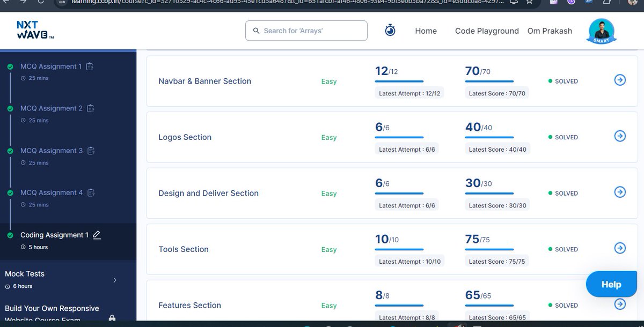Open Logos Section via arrow icon
The width and height of the screenshot is (644, 327).
point(620,136)
